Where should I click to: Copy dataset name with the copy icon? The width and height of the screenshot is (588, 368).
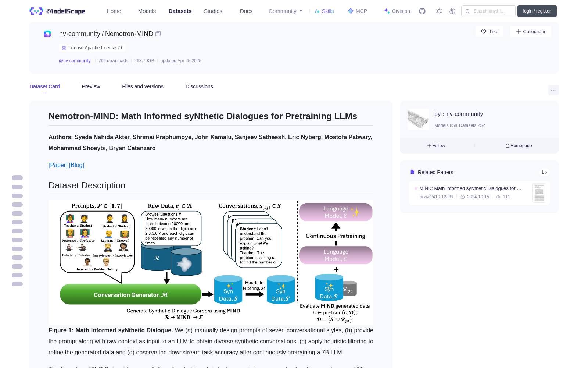[158, 34]
